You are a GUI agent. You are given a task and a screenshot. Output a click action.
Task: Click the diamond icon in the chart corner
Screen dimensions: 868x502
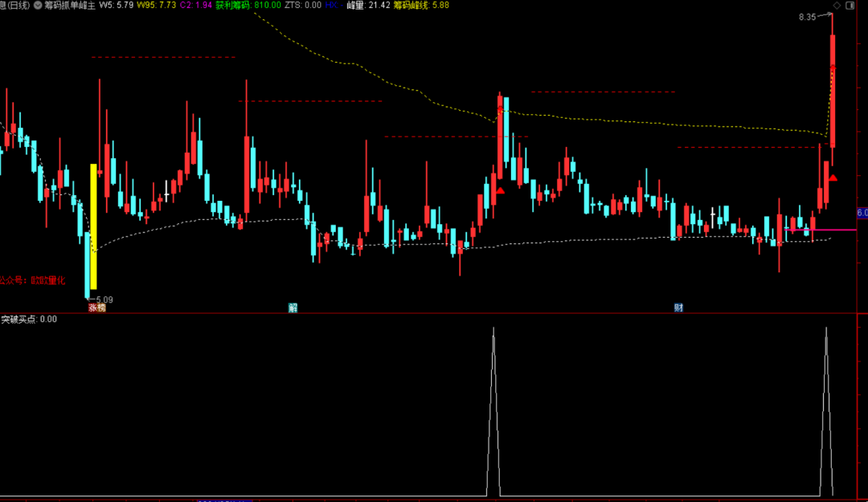point(837,5)
